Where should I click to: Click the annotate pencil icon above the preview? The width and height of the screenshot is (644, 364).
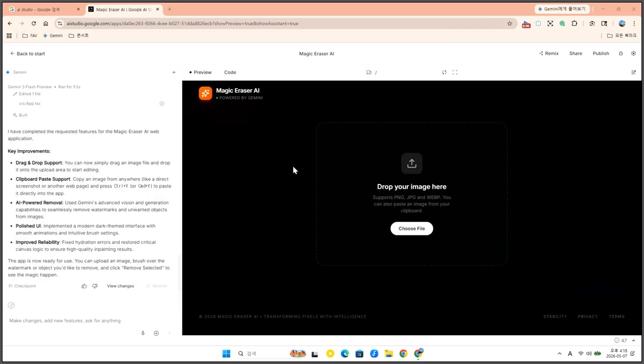[634, 72]
